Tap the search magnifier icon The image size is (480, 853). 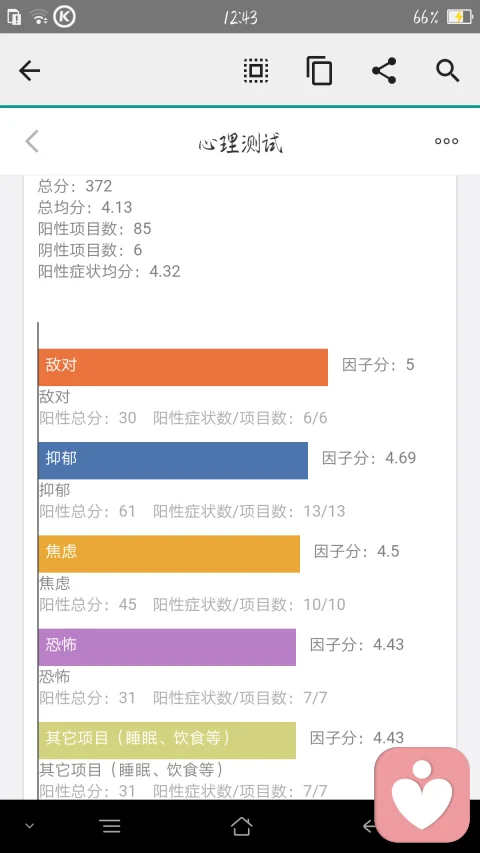(x=448, y=71)
